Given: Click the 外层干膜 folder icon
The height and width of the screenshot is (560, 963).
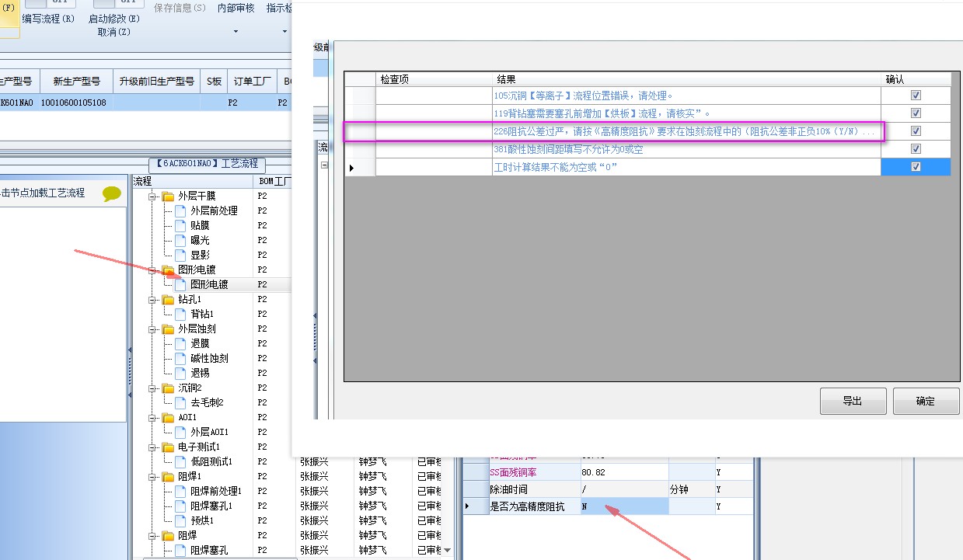Looking at the screenshot, I should (169, 197).
